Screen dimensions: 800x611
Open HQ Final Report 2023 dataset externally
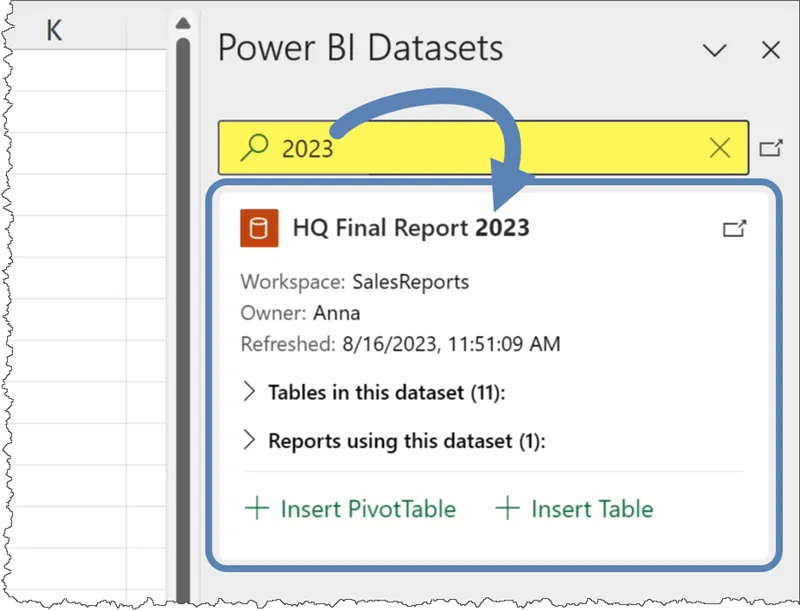(x=734, y=229)
